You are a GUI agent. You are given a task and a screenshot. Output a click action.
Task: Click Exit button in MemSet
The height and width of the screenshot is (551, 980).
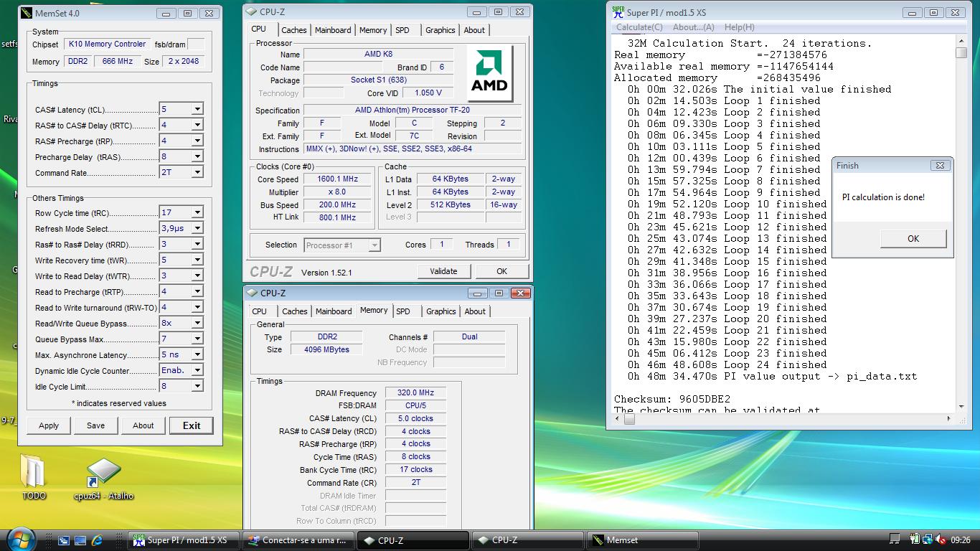point(192,425)
